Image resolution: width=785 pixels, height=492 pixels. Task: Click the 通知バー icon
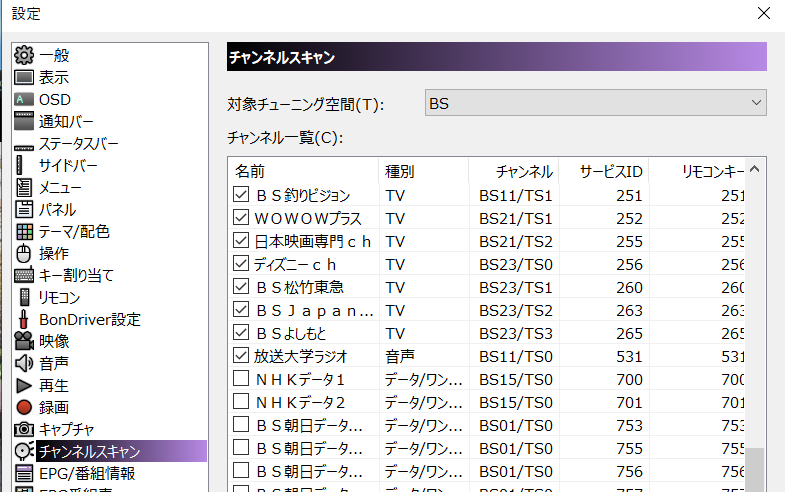[x=24, y=121]
